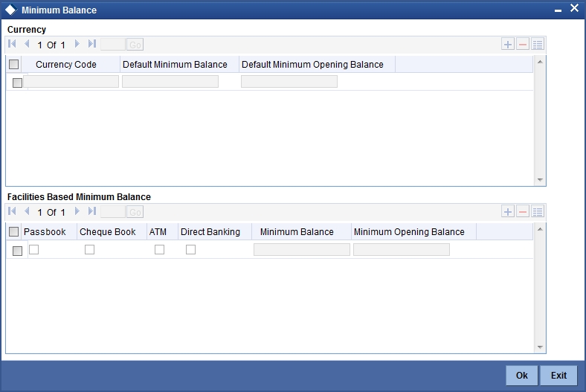Viewport: 586px width, 392px height.
Task: Focus the Facilities Minimum Balance field
Action: point(302,250)
